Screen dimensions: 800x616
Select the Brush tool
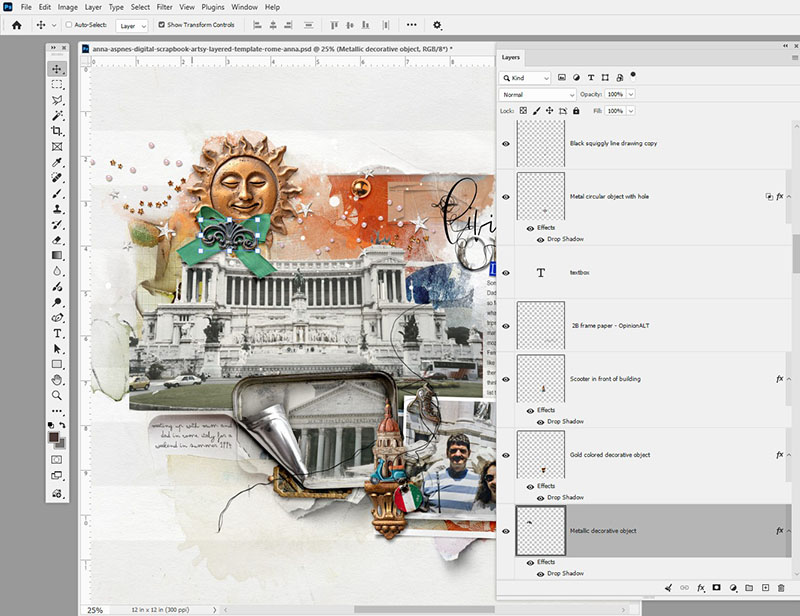pos(57,193)
